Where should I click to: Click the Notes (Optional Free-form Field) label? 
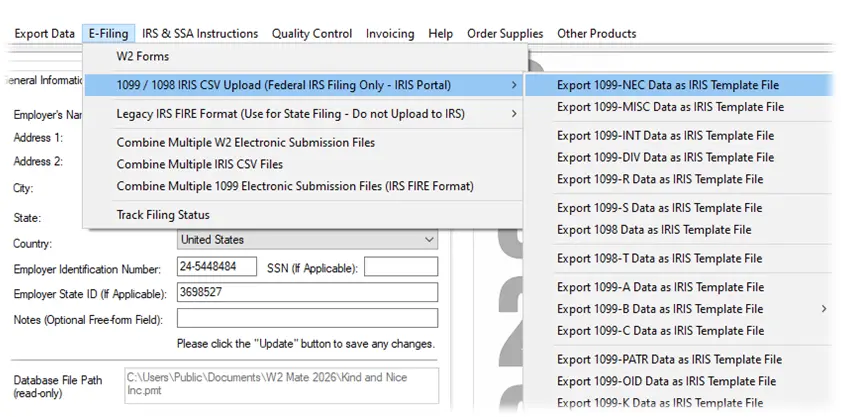(88, 320)
